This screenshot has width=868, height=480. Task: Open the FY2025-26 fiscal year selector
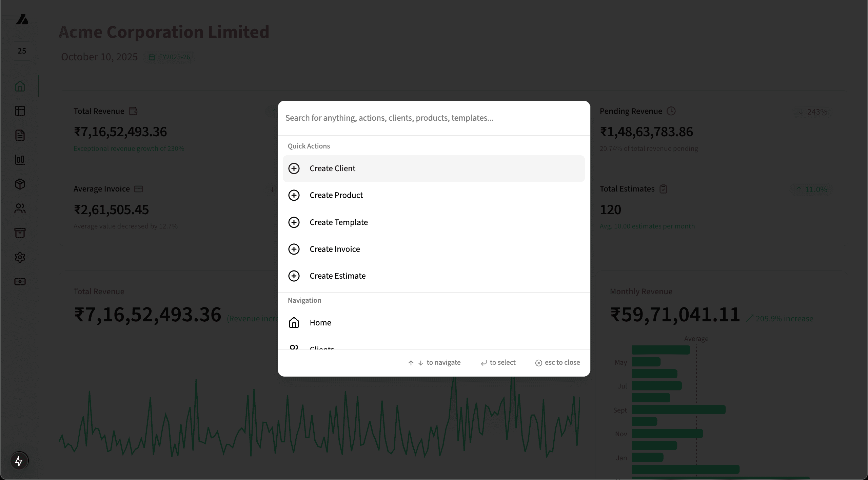(x=170, y=57)
